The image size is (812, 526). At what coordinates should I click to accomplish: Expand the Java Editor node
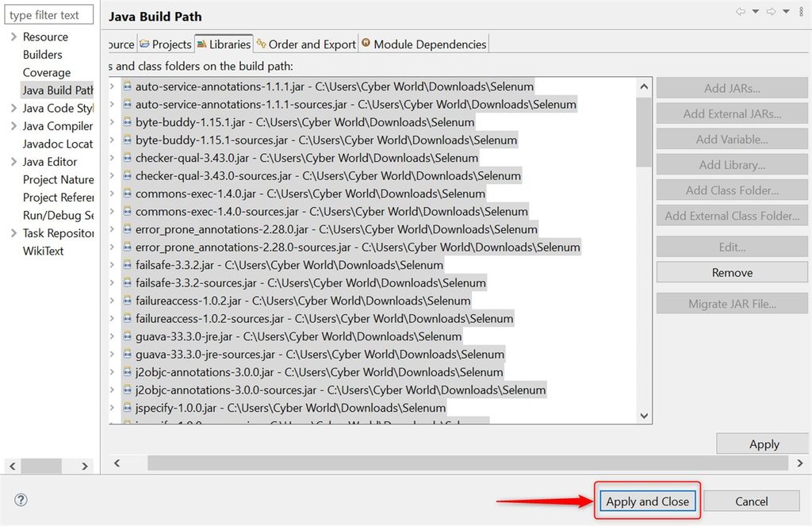coord(13,162)
